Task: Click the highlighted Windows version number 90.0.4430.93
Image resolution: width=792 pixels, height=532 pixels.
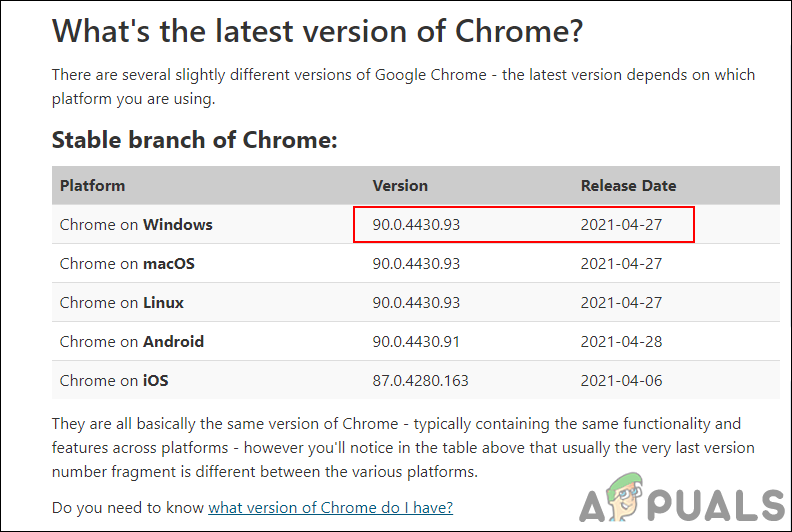Action: [x=416, y=224]
